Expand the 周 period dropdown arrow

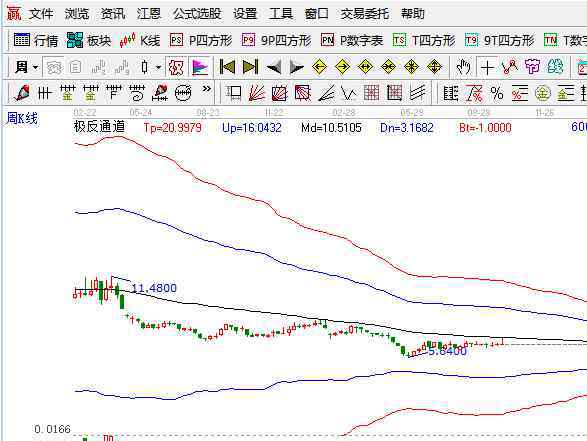(36, 68)
